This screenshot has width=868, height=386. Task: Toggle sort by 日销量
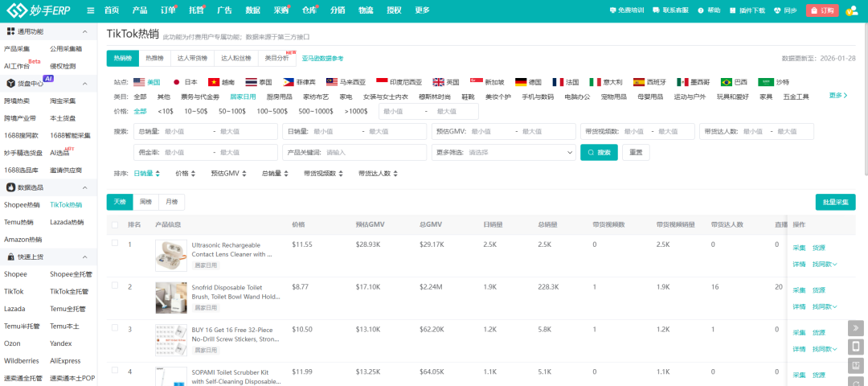(x=147, y=174)
